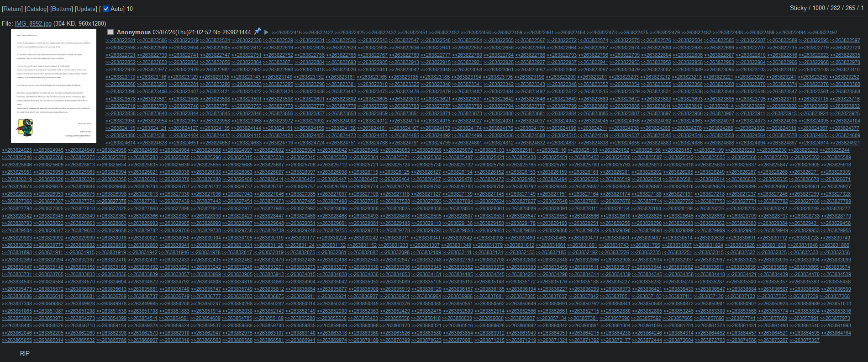Open reply >>263822597
This screenshot has width=868, height=362.
coord(845,40)
